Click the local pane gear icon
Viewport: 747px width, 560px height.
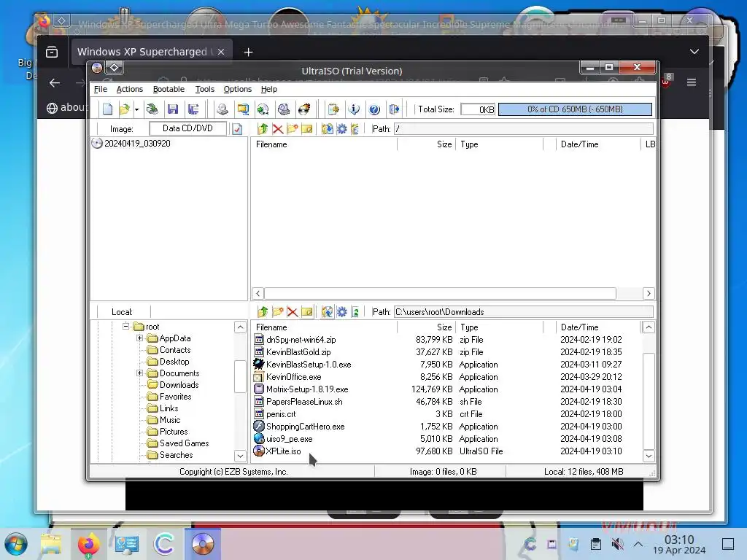point(341,312)
